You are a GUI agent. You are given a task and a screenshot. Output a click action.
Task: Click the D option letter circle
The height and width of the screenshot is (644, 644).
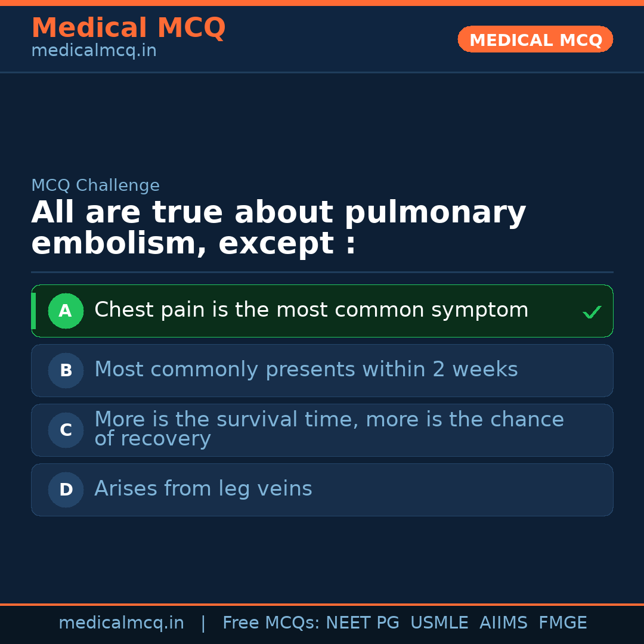pyautogui.click(x=66, y=490)
